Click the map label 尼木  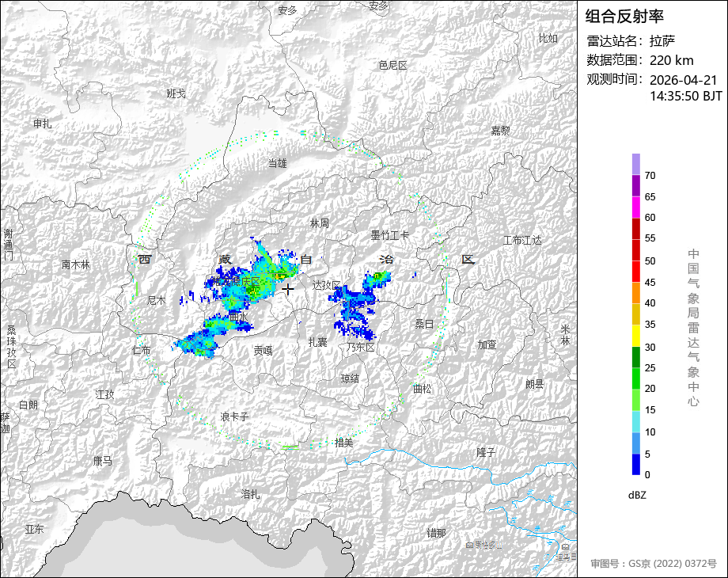point(157,300)
